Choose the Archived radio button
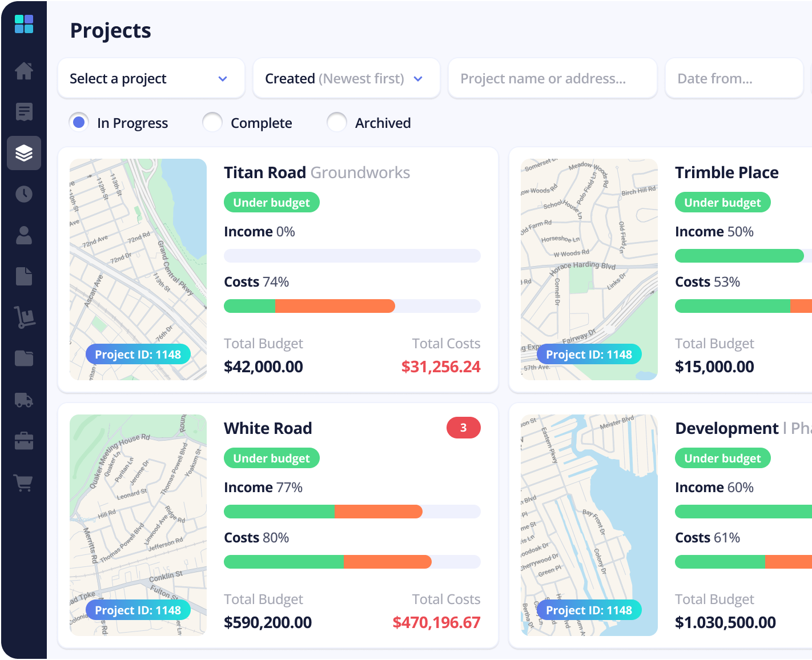This screenshot has width=812, height=660. 337,123
